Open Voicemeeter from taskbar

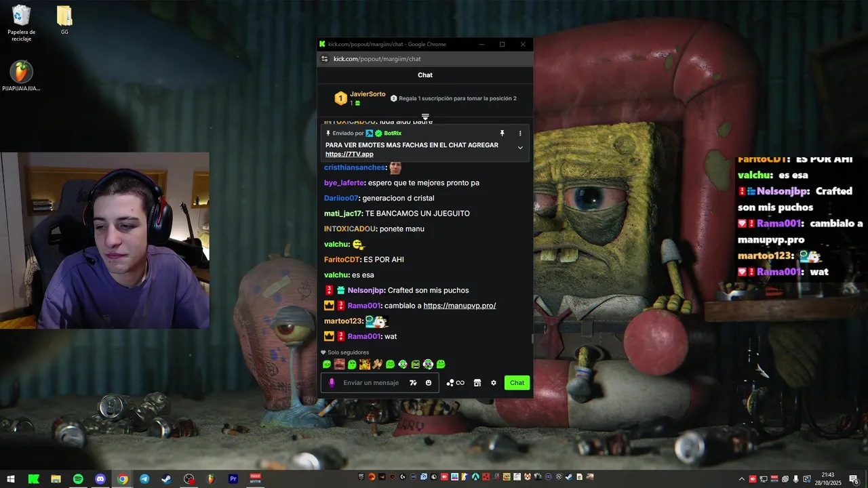coord(256,479)
